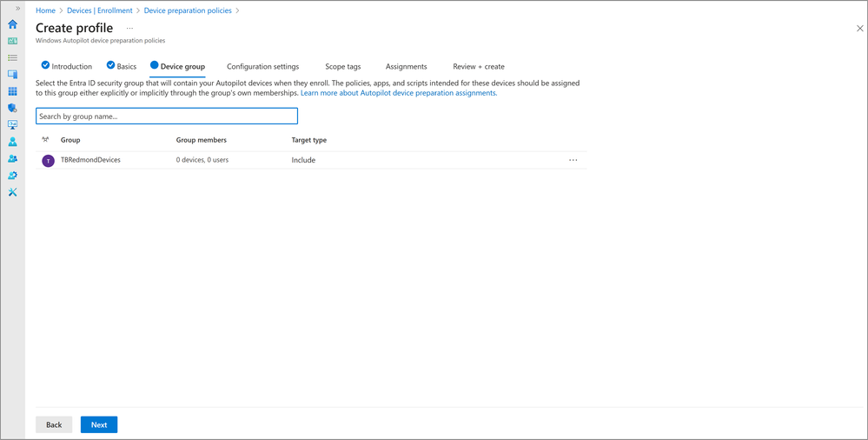This screenshot has height=440, width=868.
Task: Open the Configuration settings tab
Action: [x=263, y=66]
